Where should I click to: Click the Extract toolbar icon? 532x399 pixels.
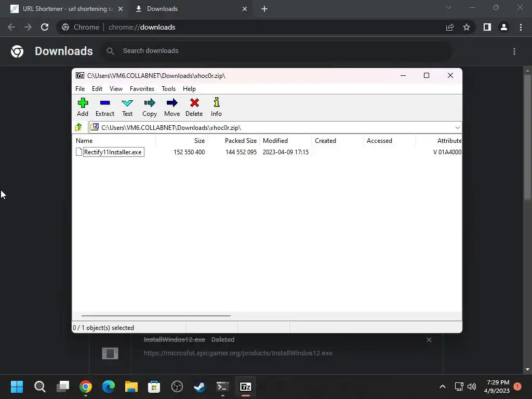tap(105, 107)
